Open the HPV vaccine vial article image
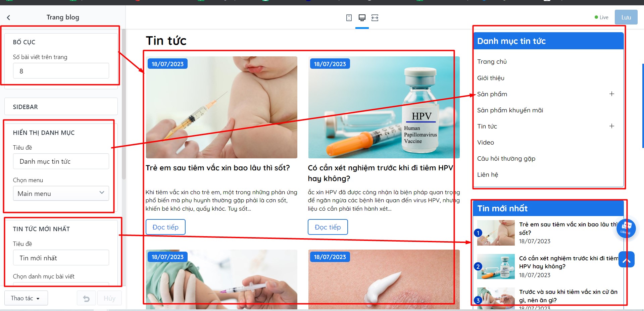 [384, 107]
